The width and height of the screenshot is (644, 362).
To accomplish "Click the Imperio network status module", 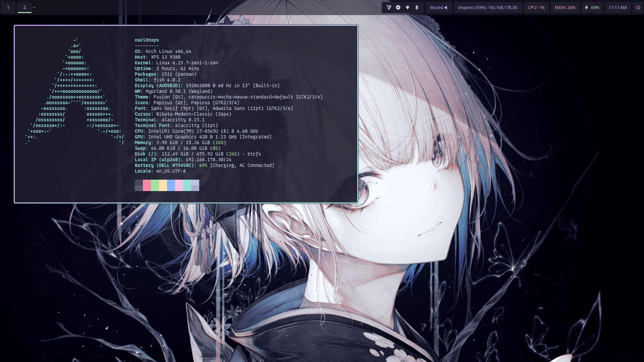I will (487, 7).
